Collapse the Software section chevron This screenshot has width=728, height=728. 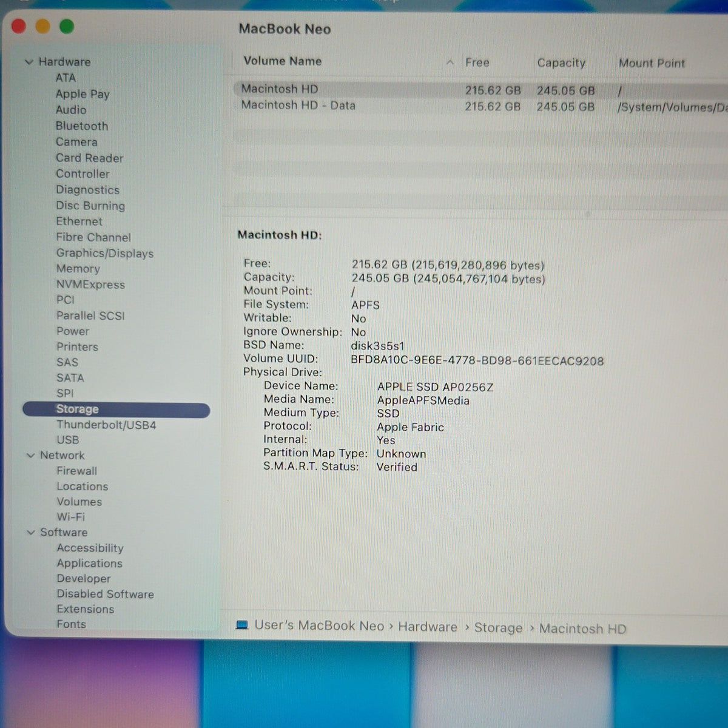point(31,533)
